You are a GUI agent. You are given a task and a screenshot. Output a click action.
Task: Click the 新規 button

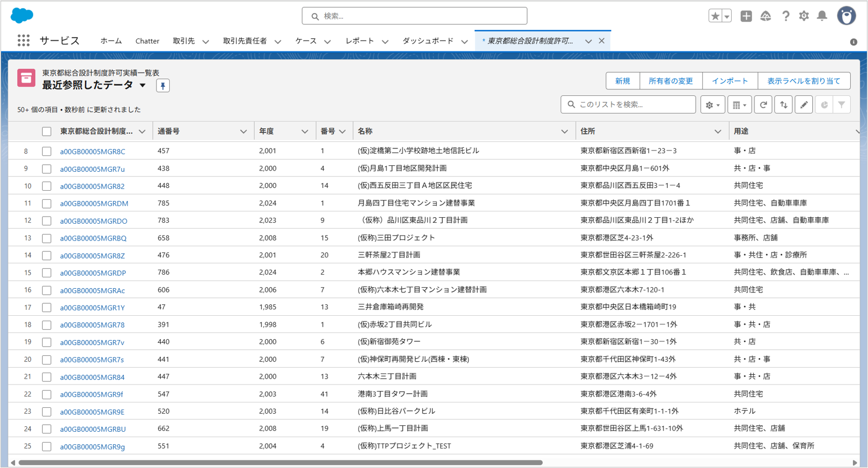click(x=622, y=81)
